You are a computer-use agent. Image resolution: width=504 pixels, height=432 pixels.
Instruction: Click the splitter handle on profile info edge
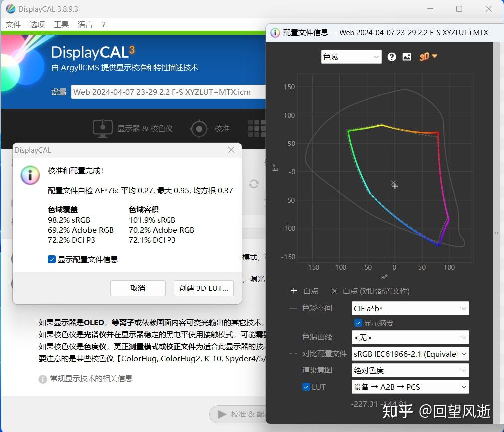coord(497,233)
